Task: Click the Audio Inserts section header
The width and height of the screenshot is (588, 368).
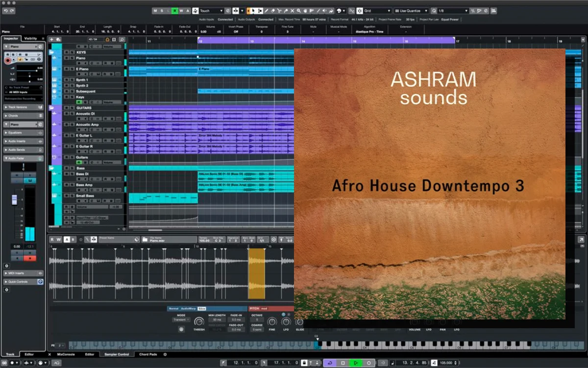Action: (x=23, y=141)
